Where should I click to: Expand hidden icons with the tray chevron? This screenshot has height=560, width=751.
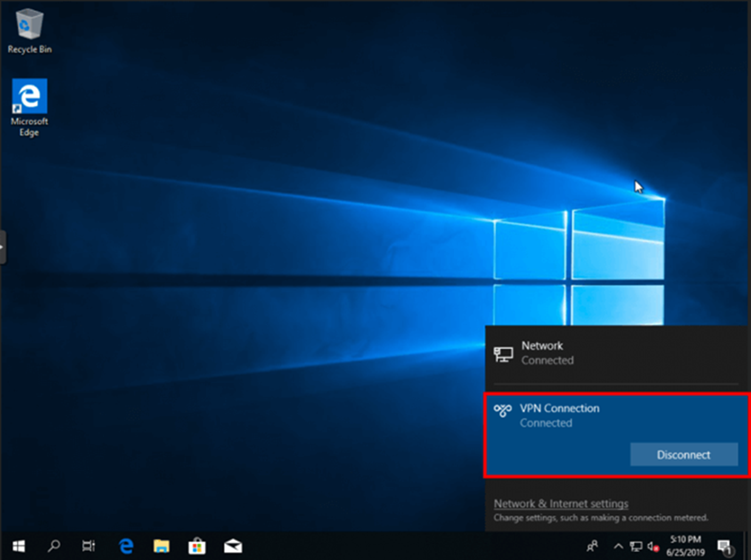(618, 547)
